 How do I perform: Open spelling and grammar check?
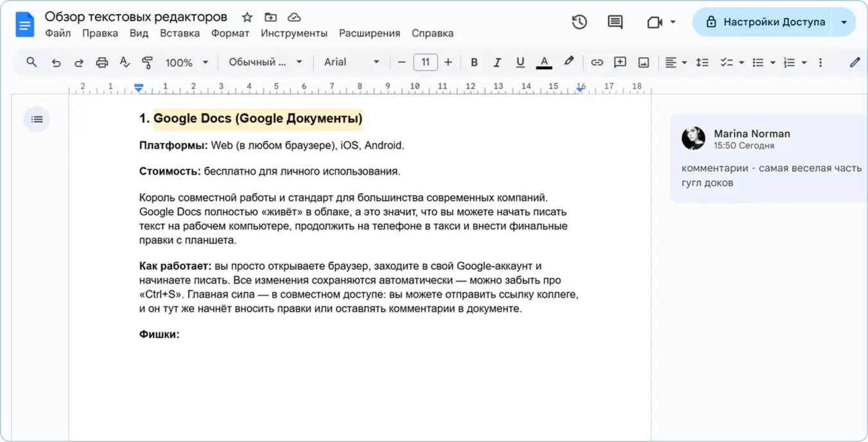coord(125,62)
